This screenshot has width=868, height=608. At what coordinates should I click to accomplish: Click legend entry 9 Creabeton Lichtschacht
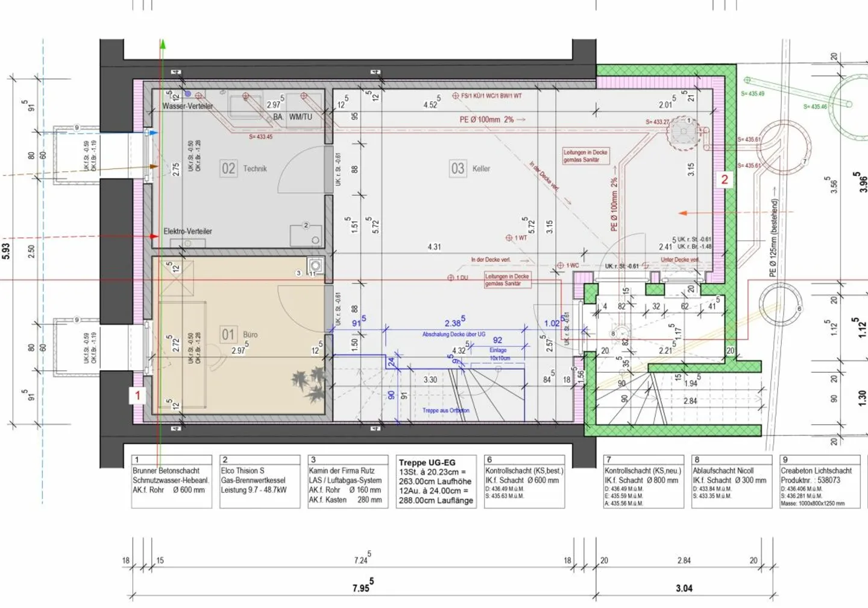click(x=820, y=481)
